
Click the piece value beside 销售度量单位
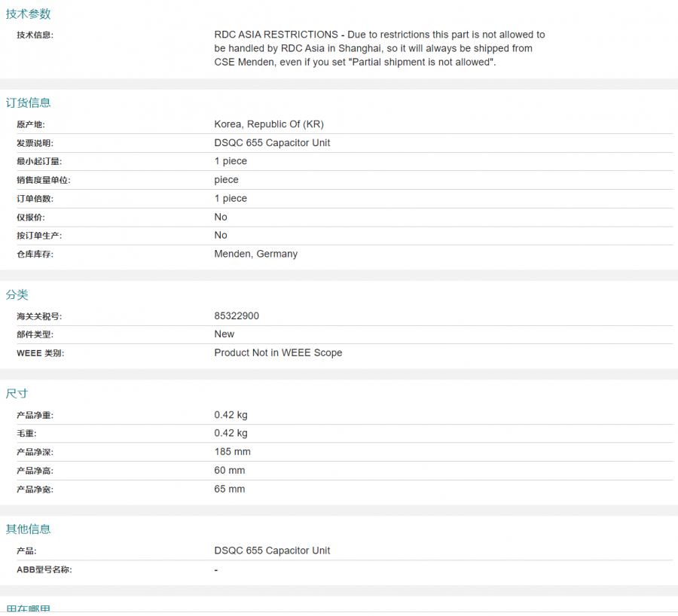(226, 180)
